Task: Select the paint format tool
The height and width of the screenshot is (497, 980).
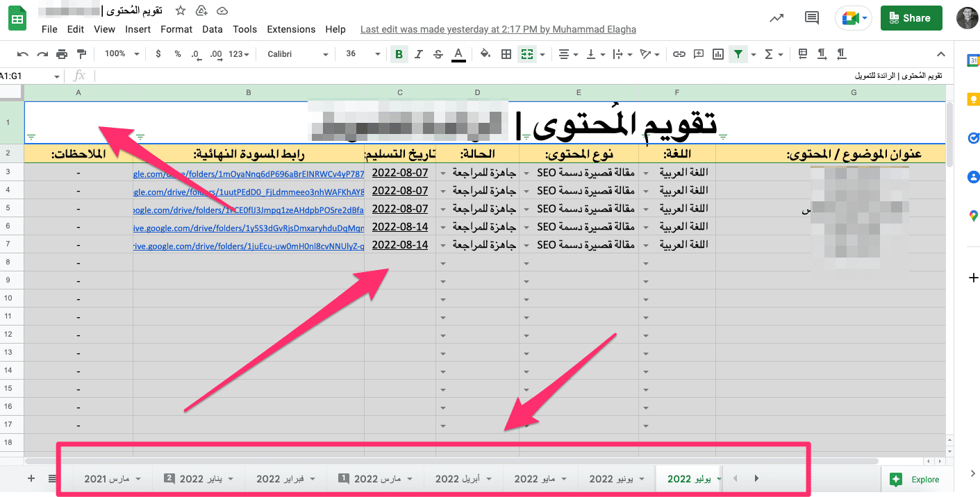Action: pos(81,54)
